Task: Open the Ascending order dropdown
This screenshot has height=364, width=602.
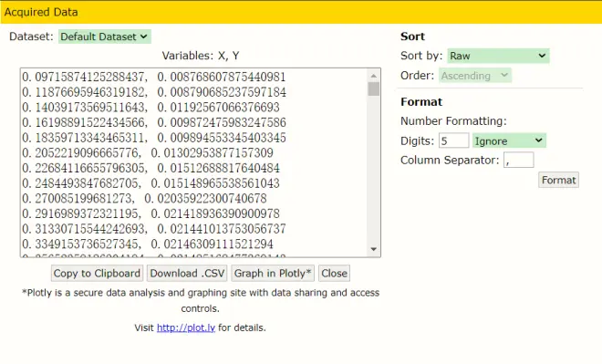Action: tap(475, 76)
